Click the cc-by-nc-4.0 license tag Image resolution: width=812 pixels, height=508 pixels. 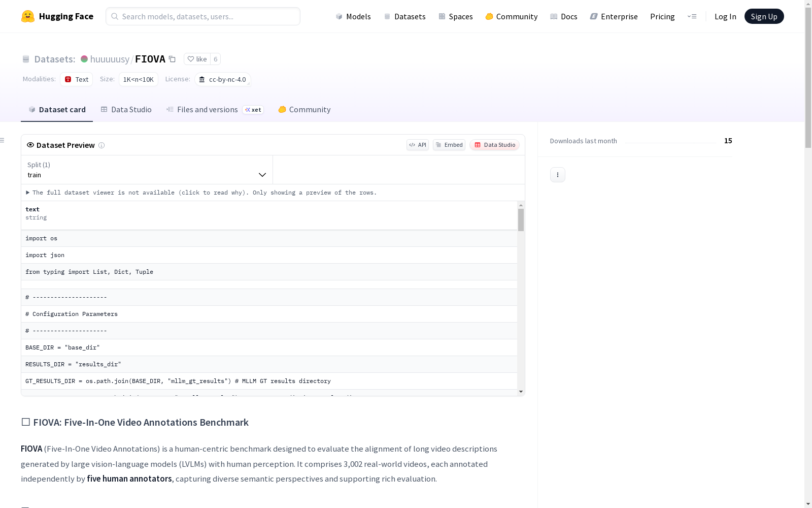click(223, 79)
